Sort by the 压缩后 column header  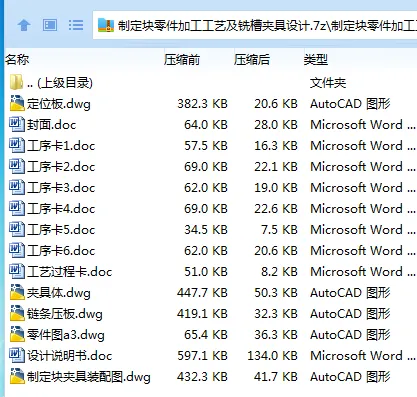click(x=252, y=60)
